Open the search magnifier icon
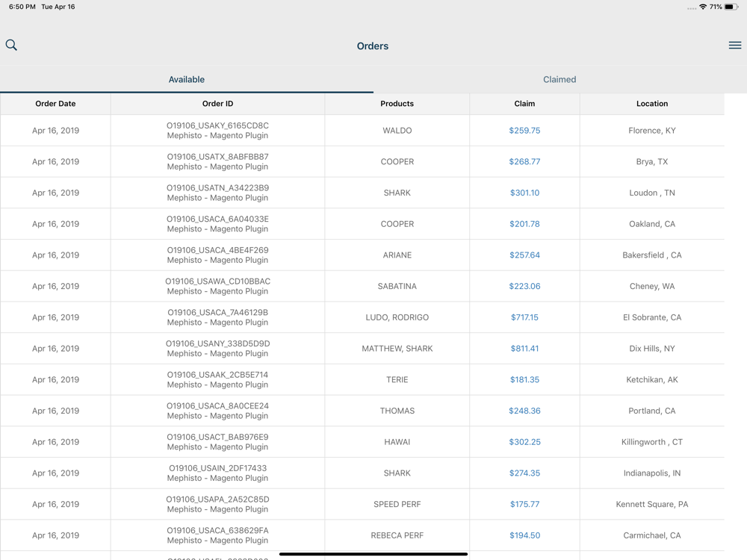 [11, 46]
